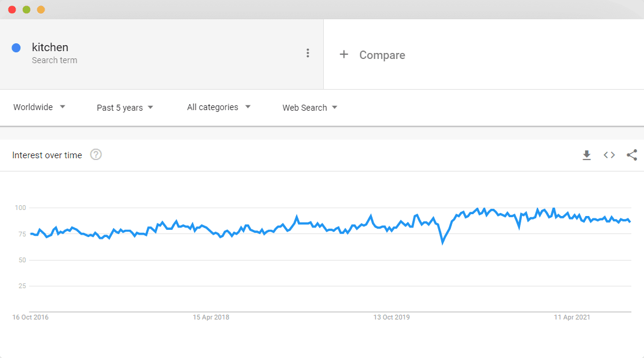Click the Interest over time heading
Viewport: 644px width, 358px height.
(x=47, y=155)
